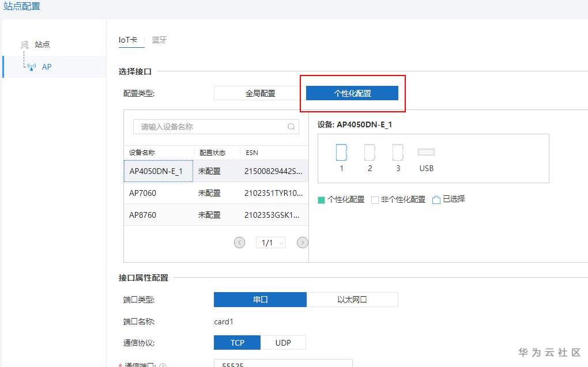The height and width of the screenshot is (367, 588).
Task: Go to previous page of device list
Action: [x=239, y=243]
